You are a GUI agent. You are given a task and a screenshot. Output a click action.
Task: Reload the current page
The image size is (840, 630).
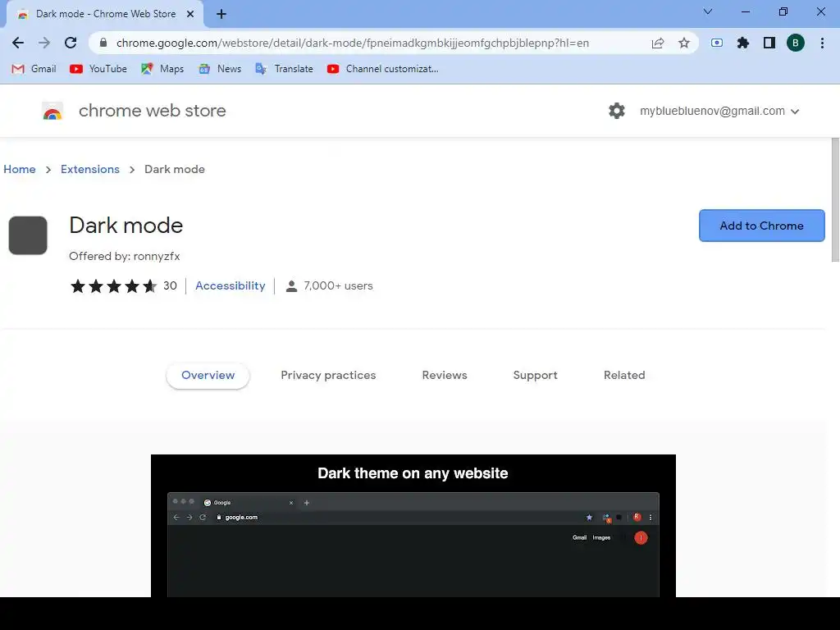click(x=71, y=43)
